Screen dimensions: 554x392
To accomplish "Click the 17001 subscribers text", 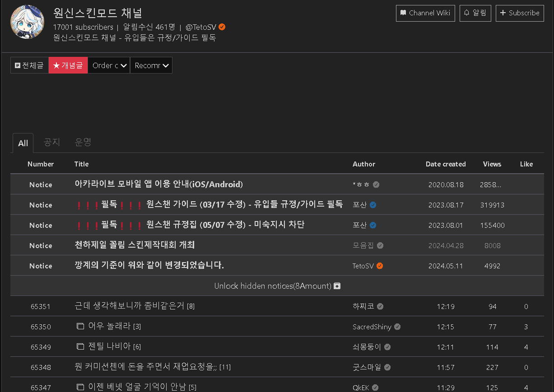I will point(83,27).
